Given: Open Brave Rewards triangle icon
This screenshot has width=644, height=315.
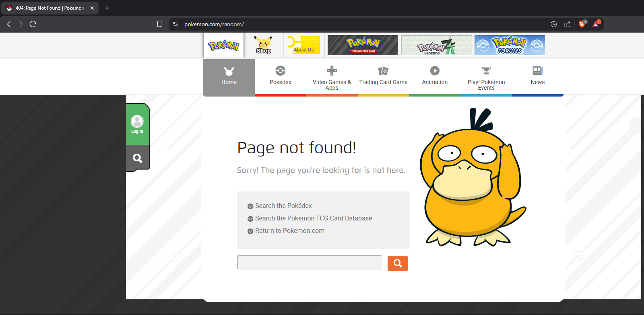Looking at the screenshot, I should click(596, 24).
